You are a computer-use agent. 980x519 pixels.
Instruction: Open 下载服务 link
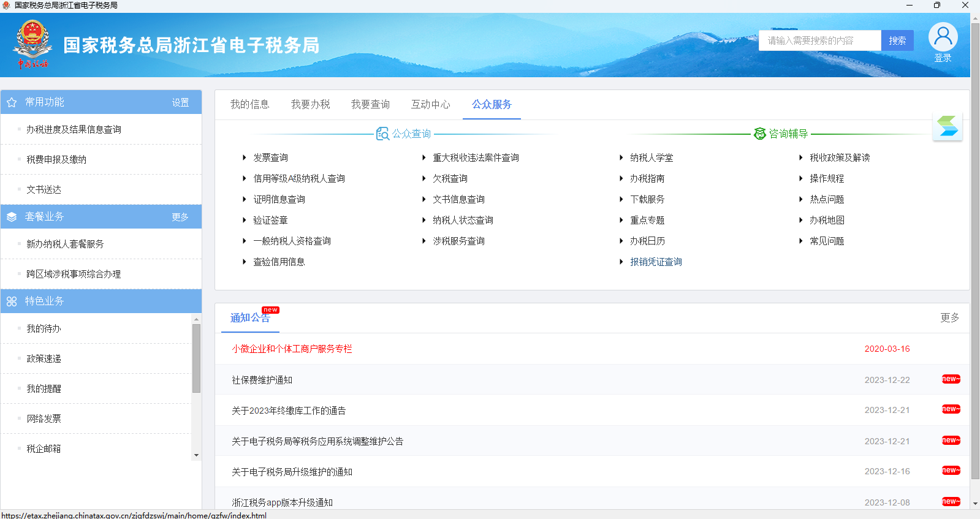(x=647, y=199)
